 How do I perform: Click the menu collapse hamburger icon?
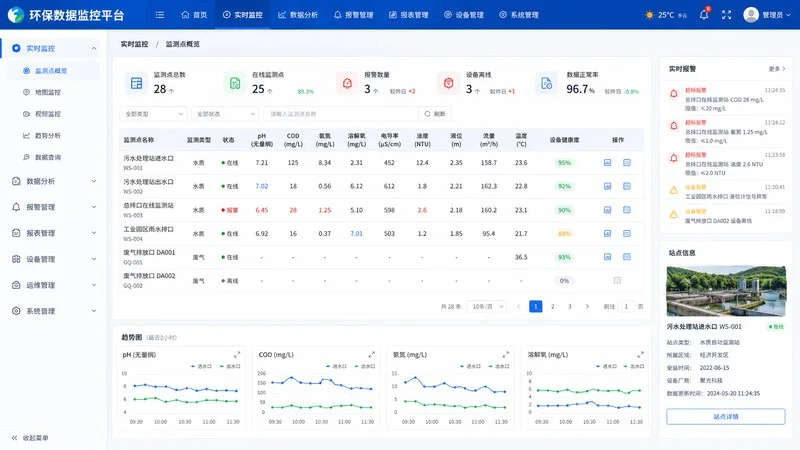point(160,15)
